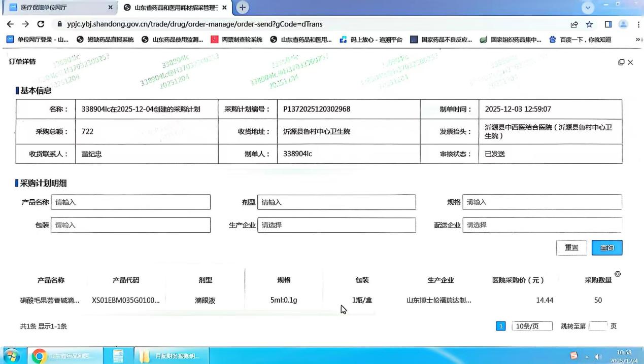The height and width of the screenshot is (364, 644).
Task: Maximize the 订单详情 dialog icon
Action: [621, 62]
